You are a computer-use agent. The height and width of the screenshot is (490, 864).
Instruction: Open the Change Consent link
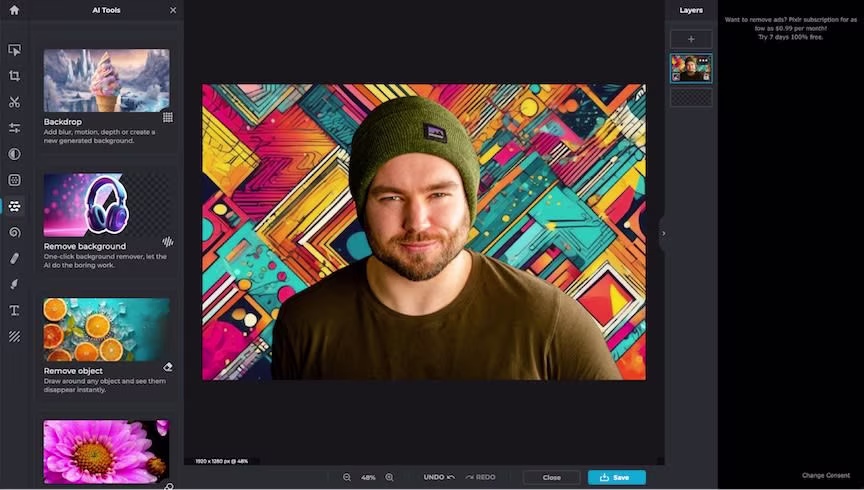pyautogui.click(x=826, y=476)
